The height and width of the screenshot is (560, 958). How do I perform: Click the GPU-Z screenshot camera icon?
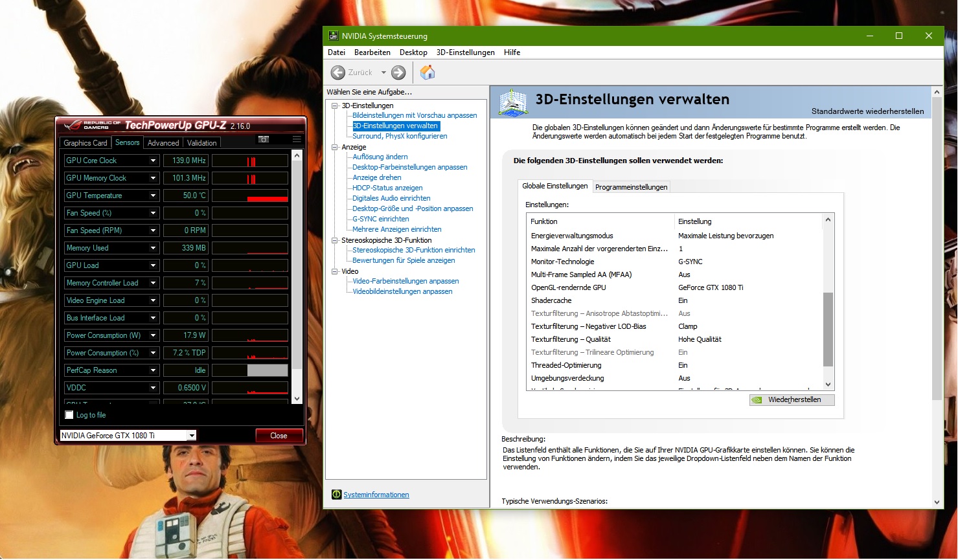(x=264, y=139)
